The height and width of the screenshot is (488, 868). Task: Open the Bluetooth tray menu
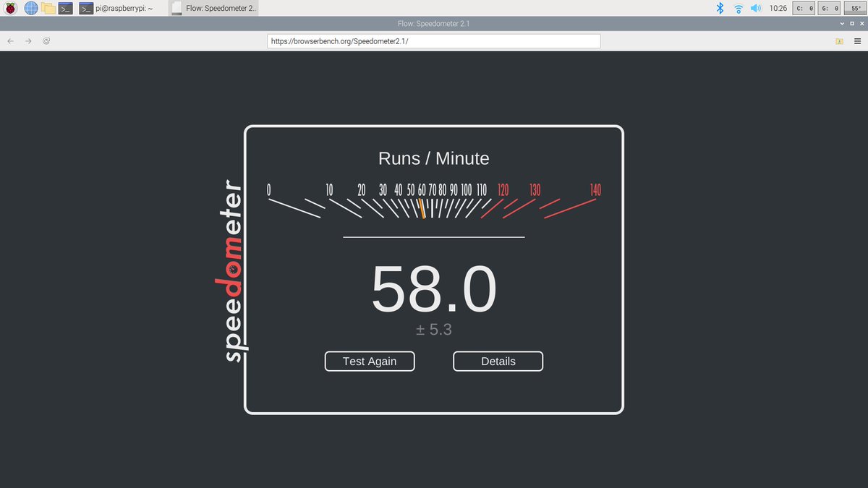tap(720, 9)
